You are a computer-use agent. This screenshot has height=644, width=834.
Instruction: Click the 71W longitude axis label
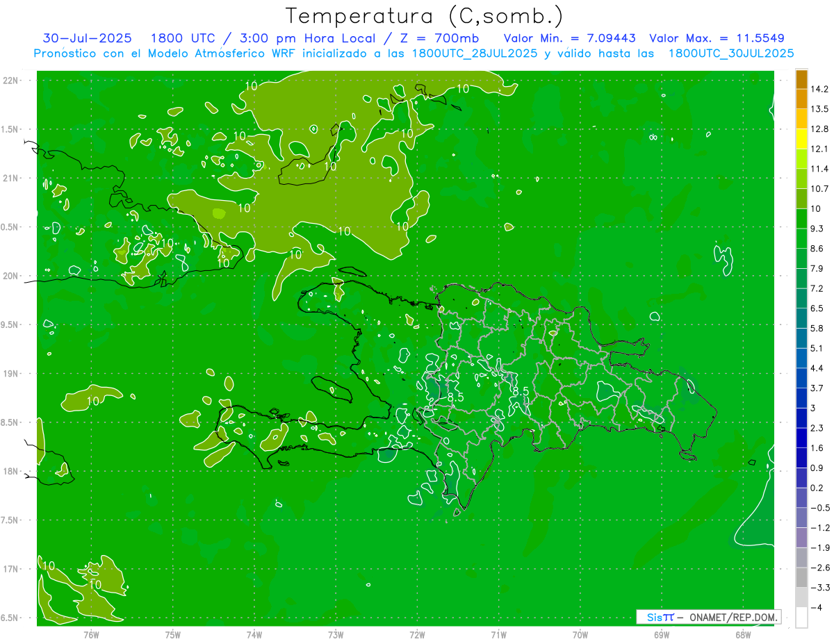tap(498, 634)
